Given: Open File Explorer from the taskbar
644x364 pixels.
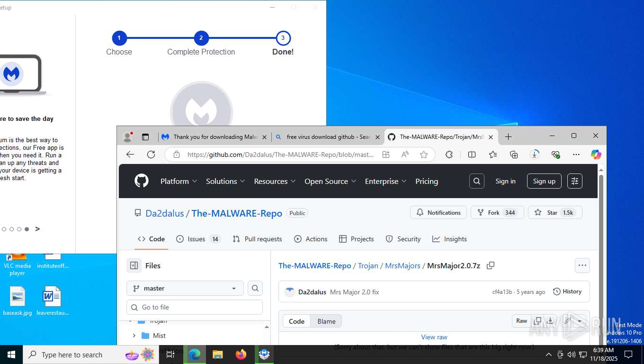Looking at the screenshot, I should click(x=218, y=355).
